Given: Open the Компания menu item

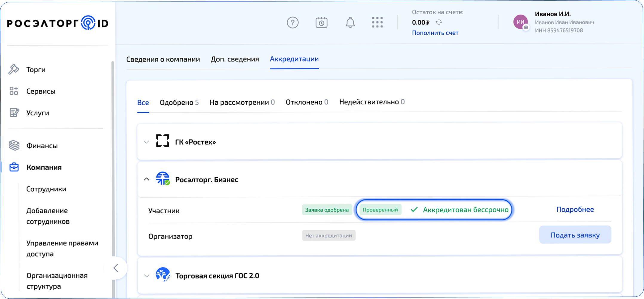Looking at the screenshot, I should pos(44,167).
